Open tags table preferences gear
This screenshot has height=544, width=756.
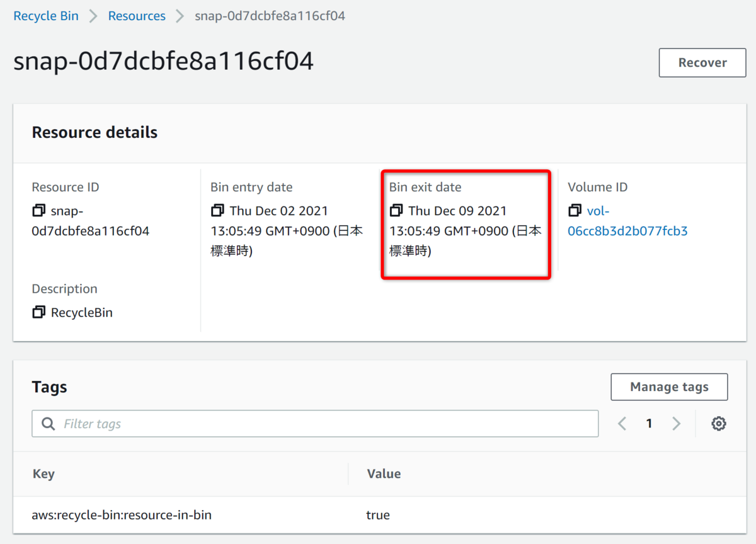coord(719,424)
